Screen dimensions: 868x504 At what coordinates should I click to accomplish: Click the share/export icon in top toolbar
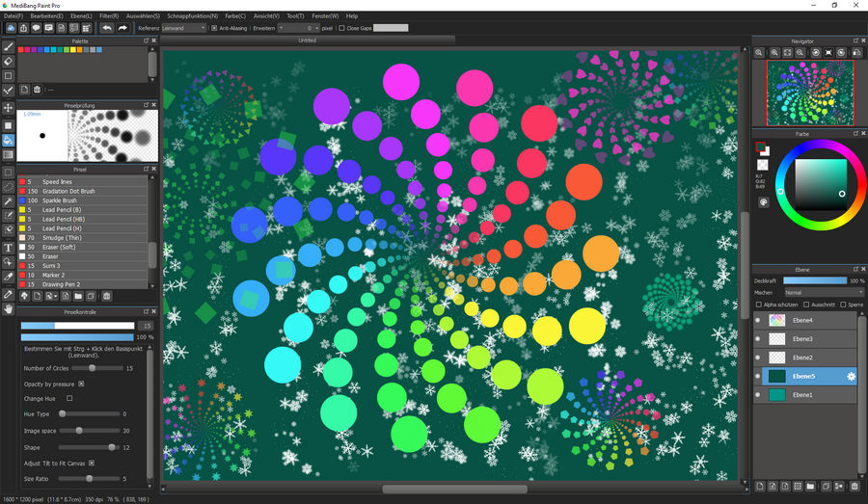(x=23, y=28)
